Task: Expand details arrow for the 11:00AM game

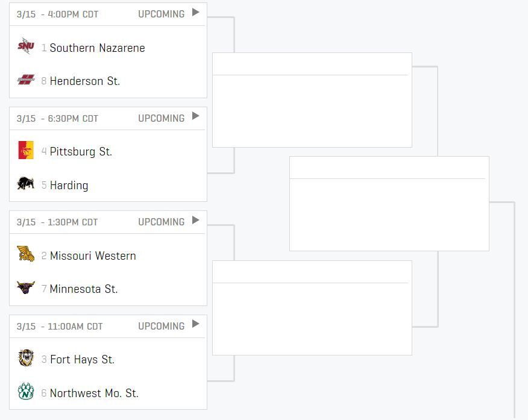Action: pyautogui.click(x=195, y=325)
